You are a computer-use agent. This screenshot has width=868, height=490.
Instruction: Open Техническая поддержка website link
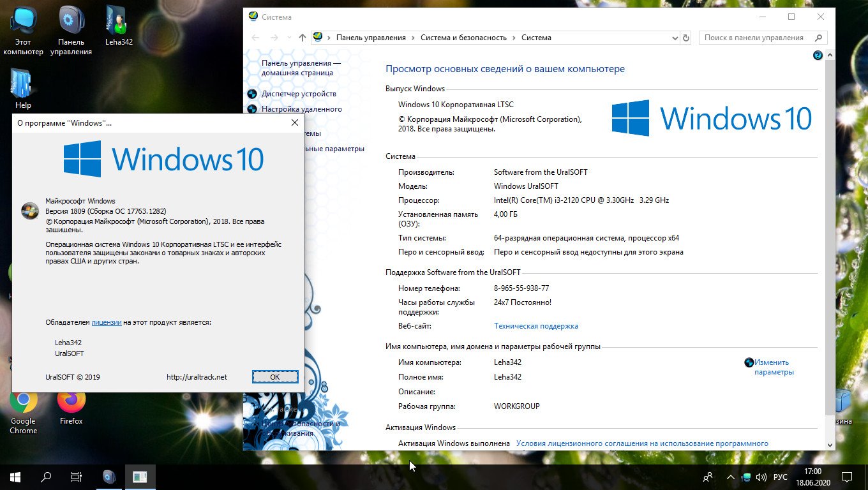point(536,326)
